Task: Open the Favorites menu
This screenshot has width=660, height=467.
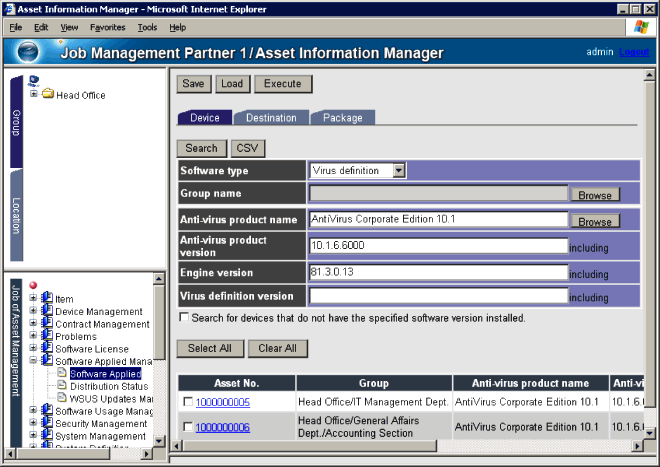Action: pos(107,27)
